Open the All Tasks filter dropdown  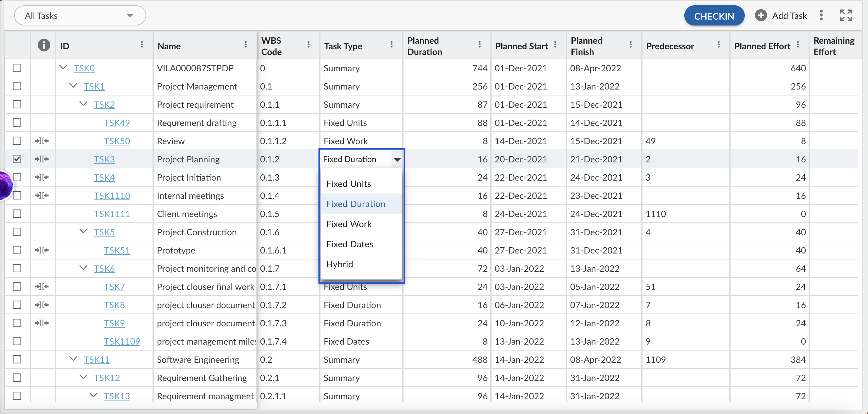click(80, 16)
